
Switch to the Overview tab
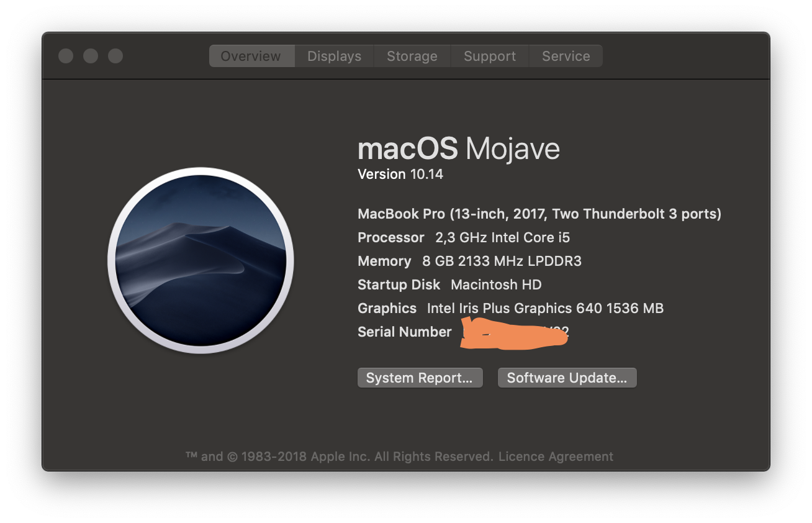click(x=251, y=56)
